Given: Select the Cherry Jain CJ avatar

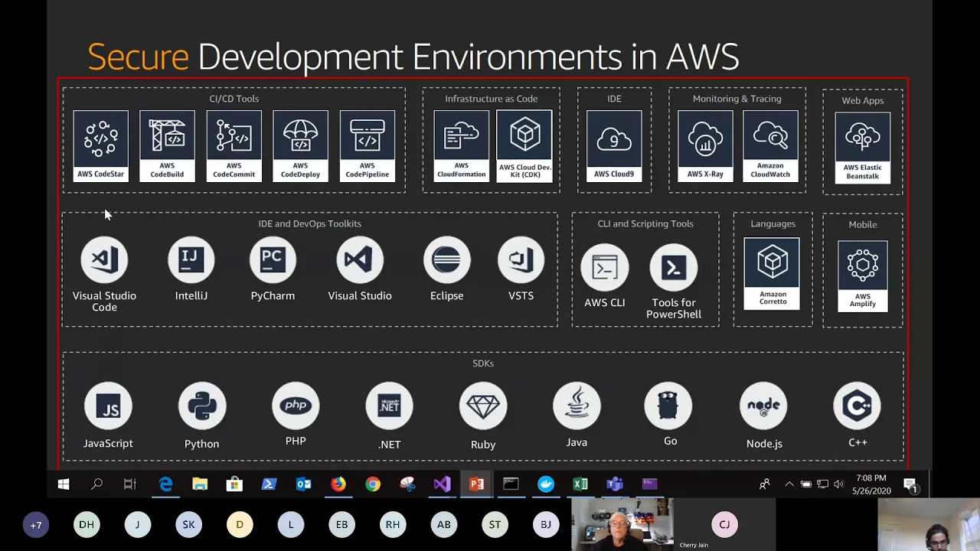Looking at the screenshot, I should tap(724, 525).
